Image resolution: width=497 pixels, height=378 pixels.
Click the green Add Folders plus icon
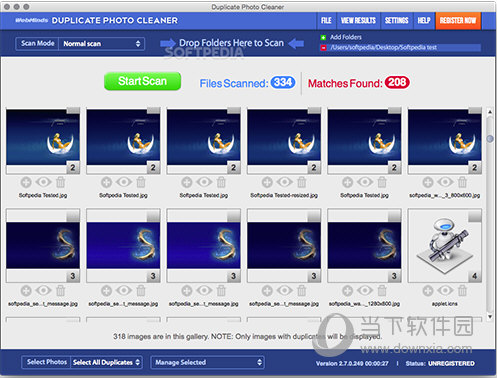[323, 37]
